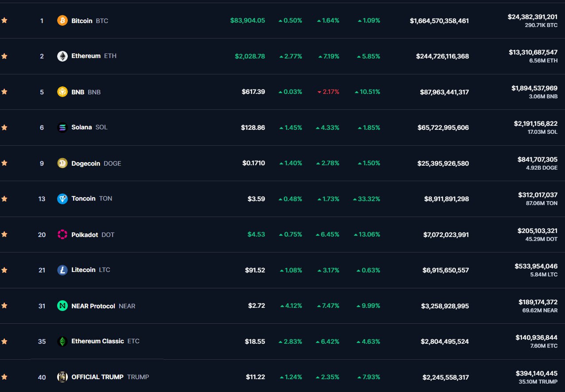Click the pink Polkadot logo

point(62,234)
